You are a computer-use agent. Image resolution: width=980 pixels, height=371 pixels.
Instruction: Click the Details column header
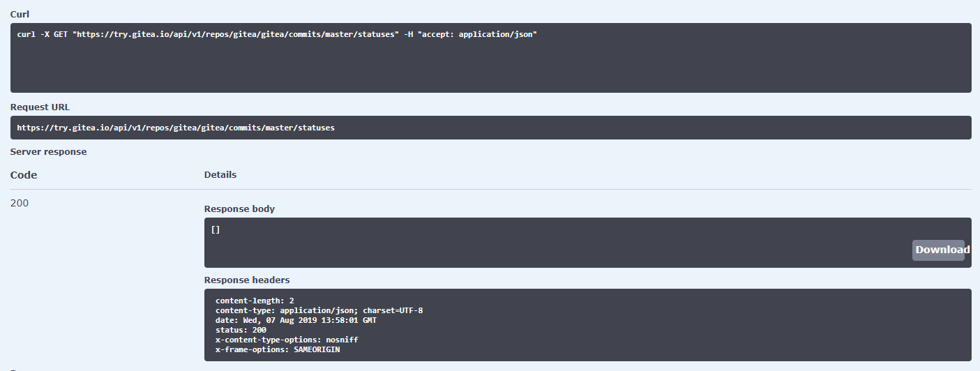pyautogui.click(x=220, y=175)
